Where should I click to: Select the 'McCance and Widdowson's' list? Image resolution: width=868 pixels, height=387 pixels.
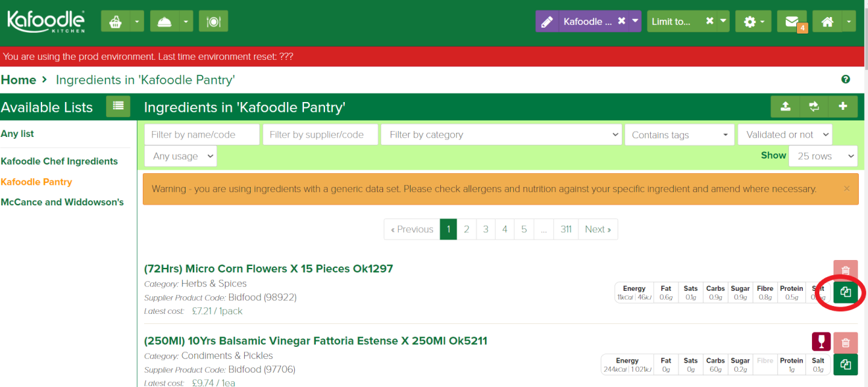[62, 202]
